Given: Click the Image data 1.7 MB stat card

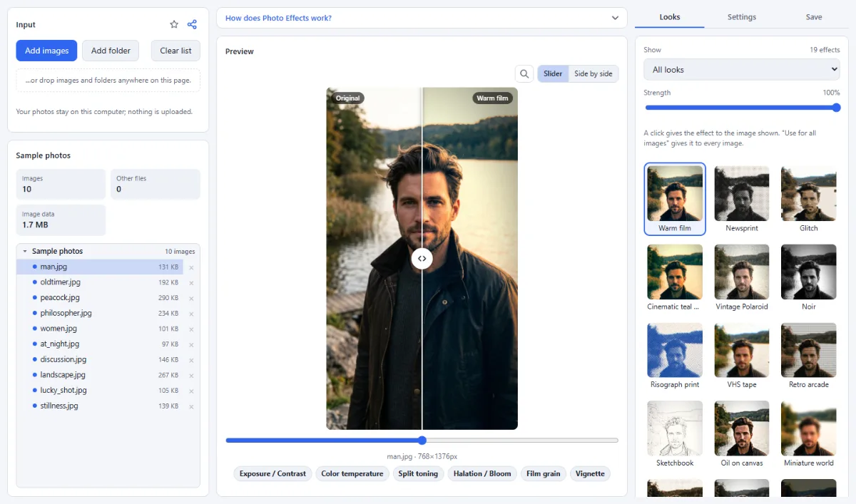Looking at the screenshot, I should click(x=61, y=220).
